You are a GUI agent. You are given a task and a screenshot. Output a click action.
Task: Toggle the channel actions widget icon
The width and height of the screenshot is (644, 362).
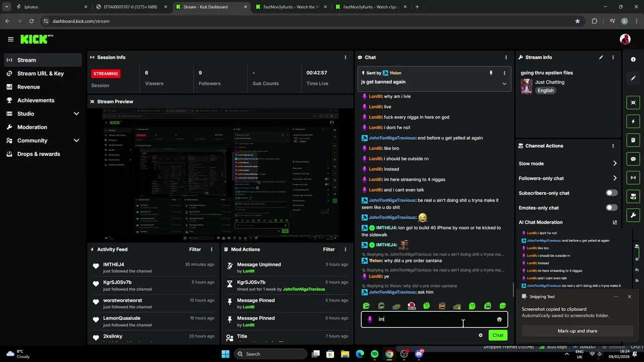[x=633, y=196]
